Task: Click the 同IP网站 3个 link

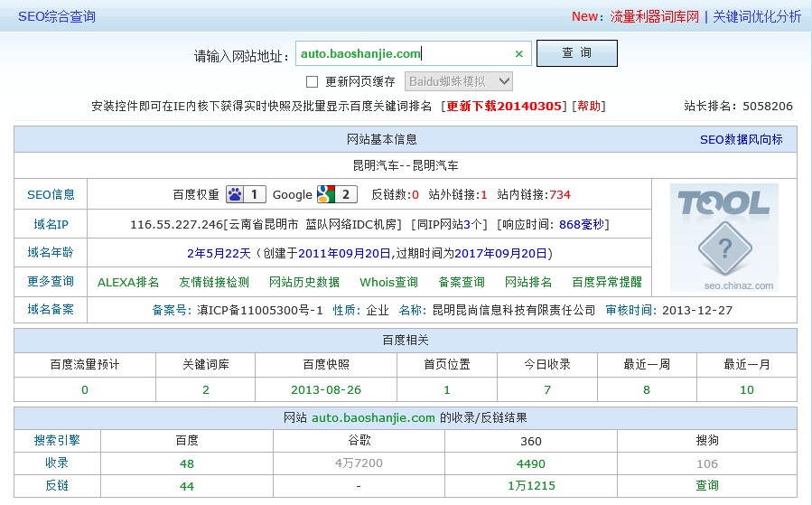Action: 451,224
